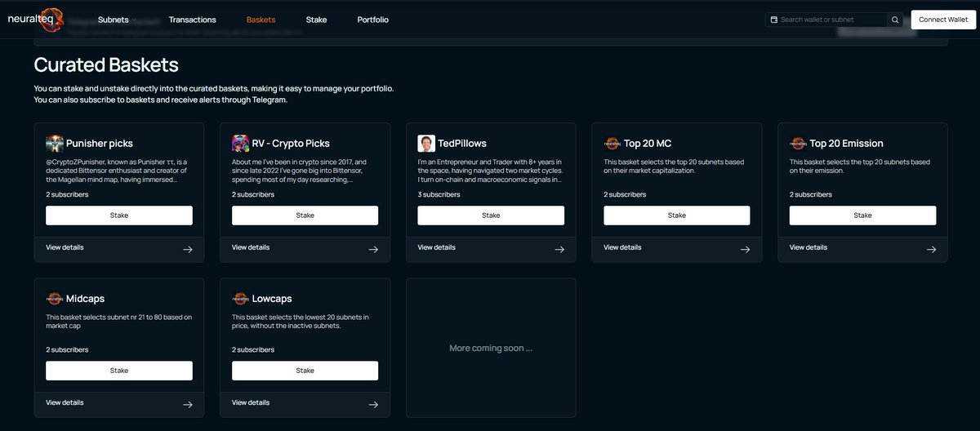Open the Stake nav item
The height and width of the screenshot is (431, 980).
316,20
